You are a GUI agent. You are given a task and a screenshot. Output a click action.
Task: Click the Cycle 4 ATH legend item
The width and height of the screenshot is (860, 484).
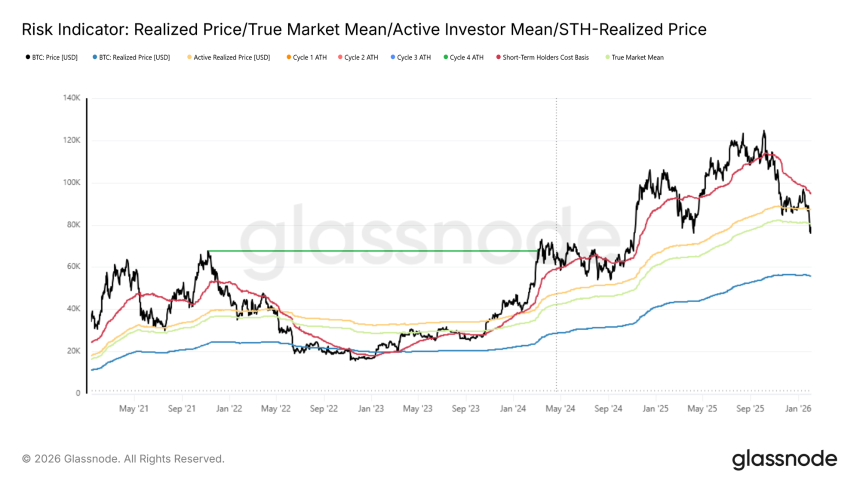[x=463, y=57]
